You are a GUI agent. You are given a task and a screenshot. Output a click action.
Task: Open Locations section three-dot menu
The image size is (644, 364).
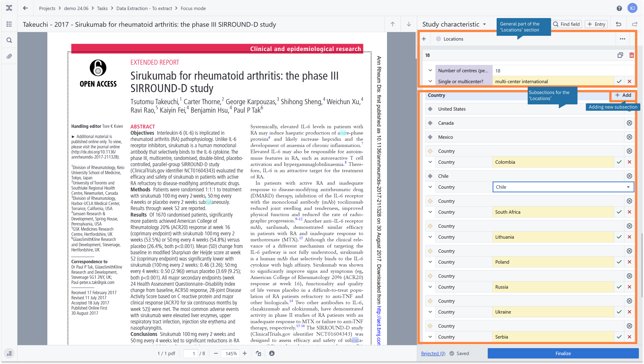tap(622, 39)
